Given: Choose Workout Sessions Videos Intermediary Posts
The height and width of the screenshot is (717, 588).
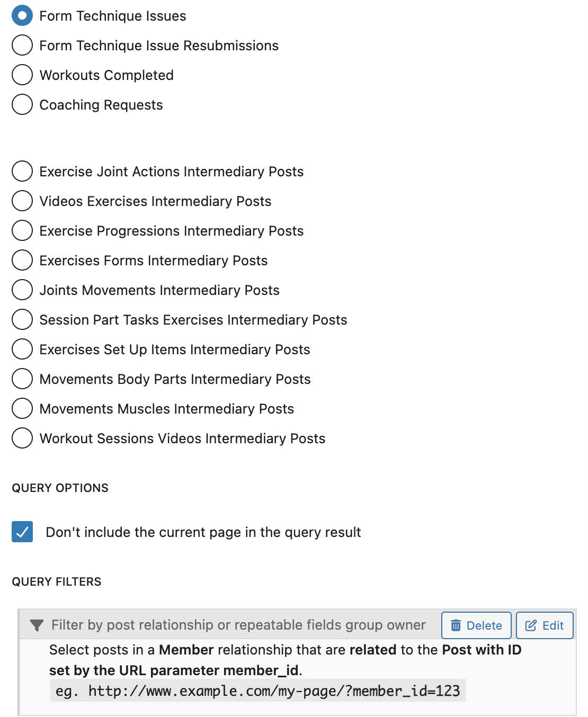Looking at the screenshot, I should pyautogui.click(x=22, y=438).
